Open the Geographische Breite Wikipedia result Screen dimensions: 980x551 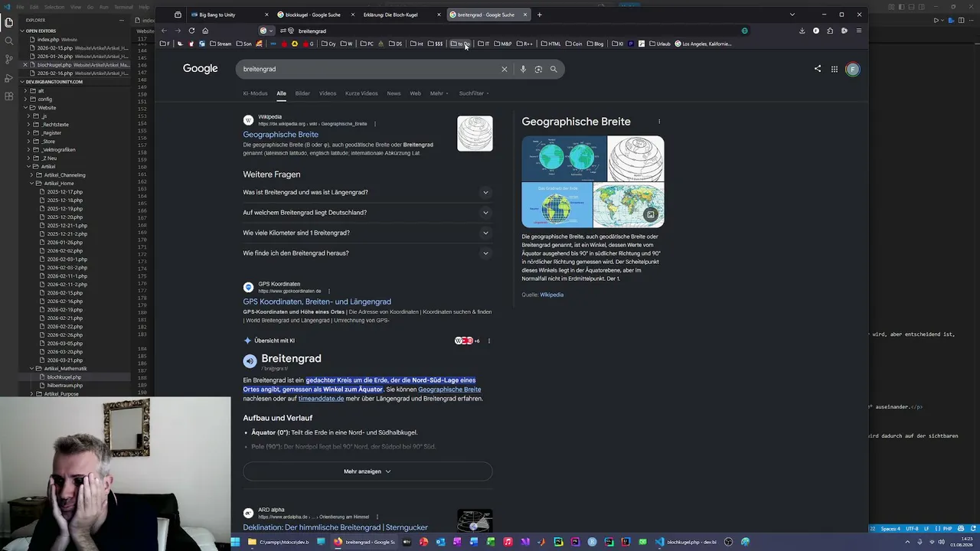click(x=280, y=135)
